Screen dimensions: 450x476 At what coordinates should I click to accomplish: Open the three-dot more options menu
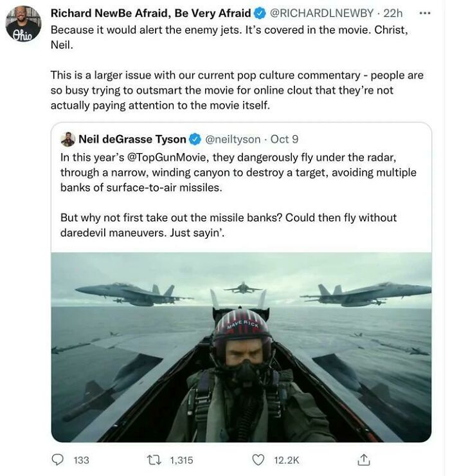(425, 13)
